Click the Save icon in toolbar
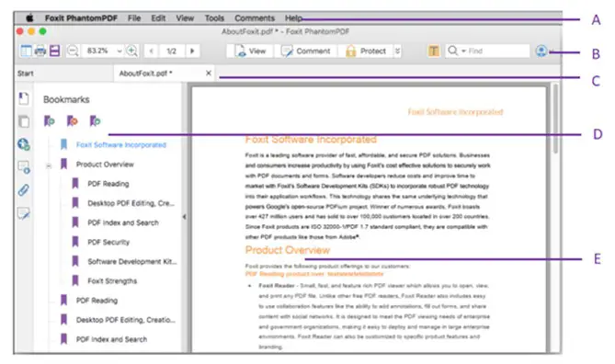This screenshot has width=615, height=364. coord(54,51)
